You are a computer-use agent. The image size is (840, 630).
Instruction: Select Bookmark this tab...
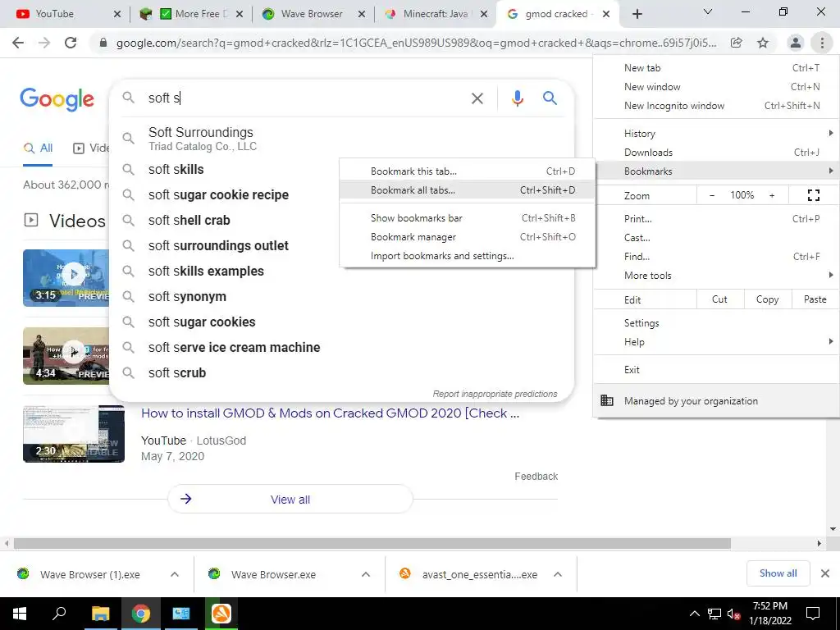[x=467, y=171]
